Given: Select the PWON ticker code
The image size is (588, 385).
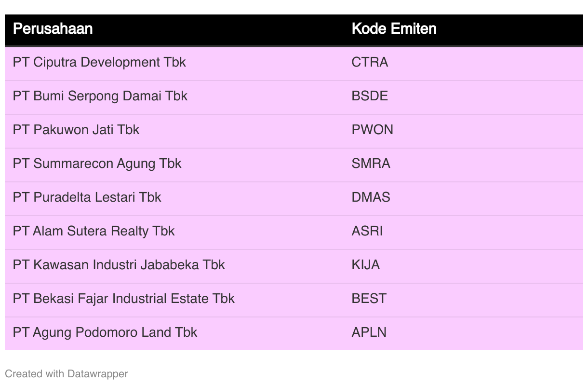Looking at the screenshot, I should pyautogui.click(x=373, y=130).
